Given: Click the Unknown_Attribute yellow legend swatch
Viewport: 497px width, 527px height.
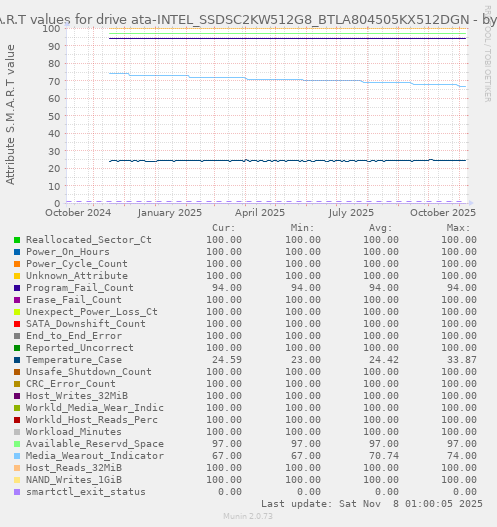Looking at the screenshot, I should tap(17, 276).
